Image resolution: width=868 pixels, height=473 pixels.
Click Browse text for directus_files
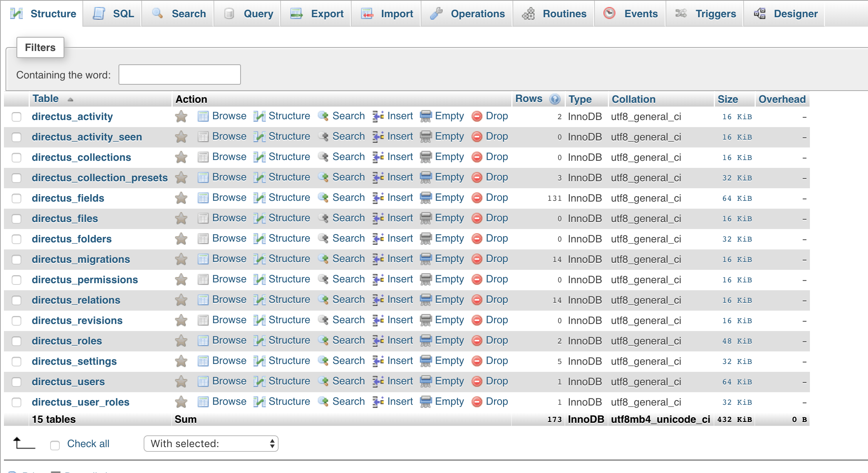click(229, 218)
